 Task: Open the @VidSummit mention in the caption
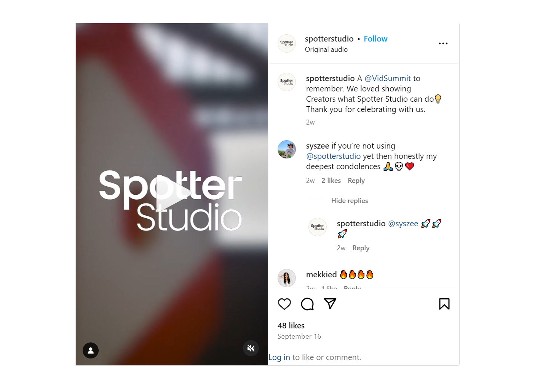coord(388,78)
